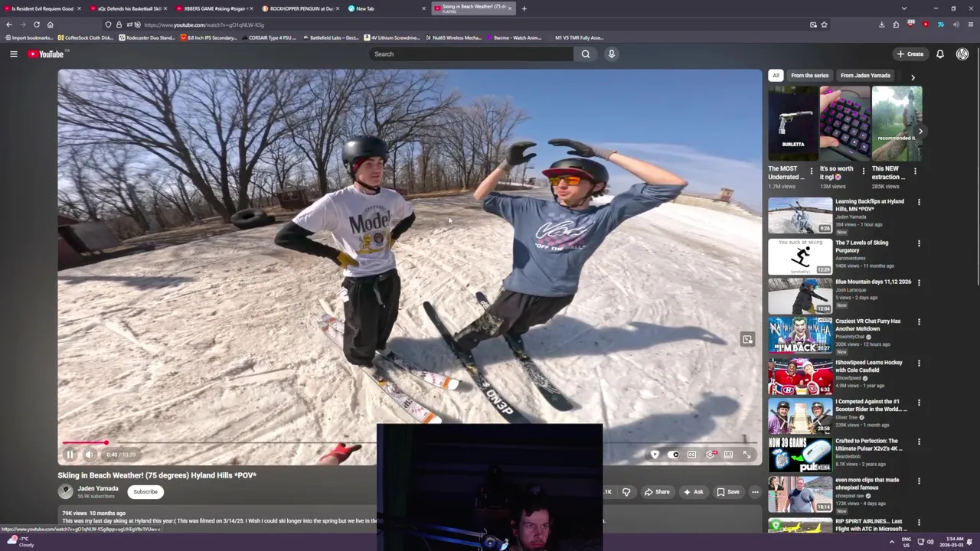Open options for Learning Backflips at Hyland Hills
Viewport: 980px width, 551px height.
(919, 202)
